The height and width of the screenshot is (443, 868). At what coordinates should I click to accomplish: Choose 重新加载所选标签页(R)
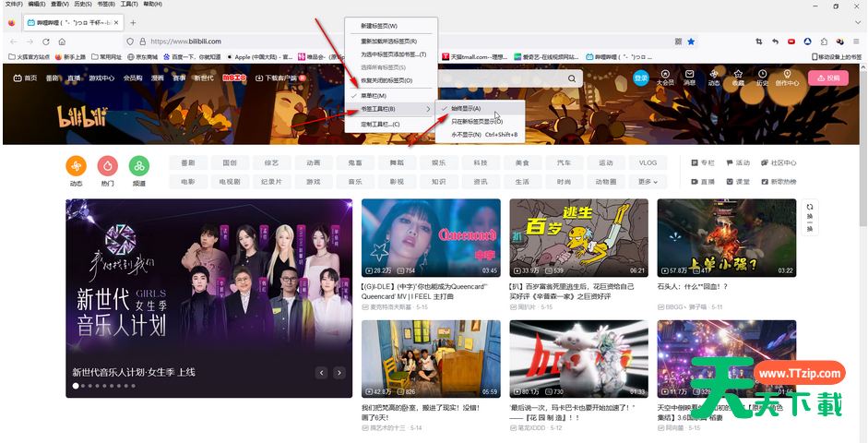point(391,41)
